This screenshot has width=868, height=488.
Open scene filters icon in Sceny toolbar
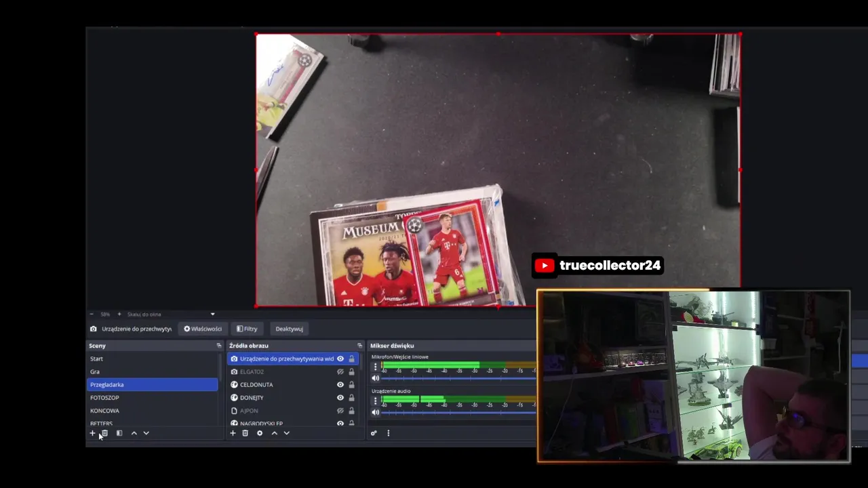[x=119, y=433]
